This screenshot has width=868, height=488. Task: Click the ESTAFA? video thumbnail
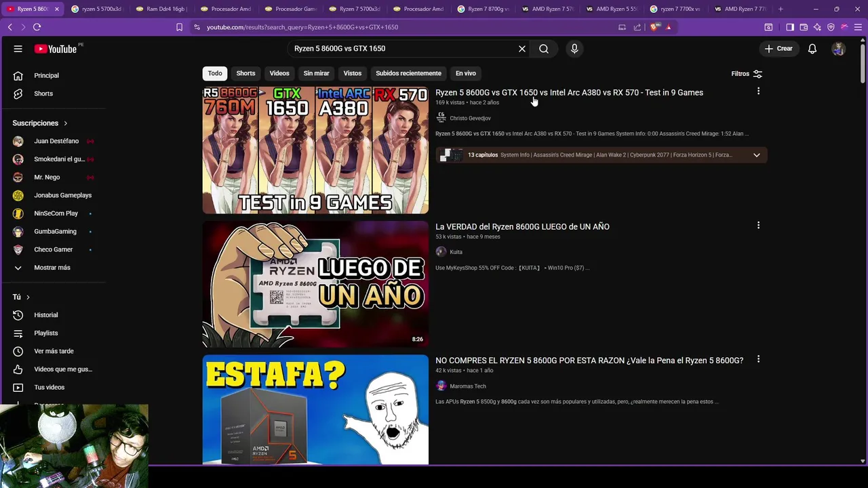tap(315, 409)
